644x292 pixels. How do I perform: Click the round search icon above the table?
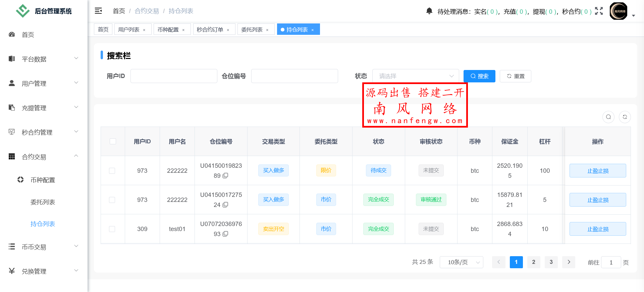click(x=608, y=117)
